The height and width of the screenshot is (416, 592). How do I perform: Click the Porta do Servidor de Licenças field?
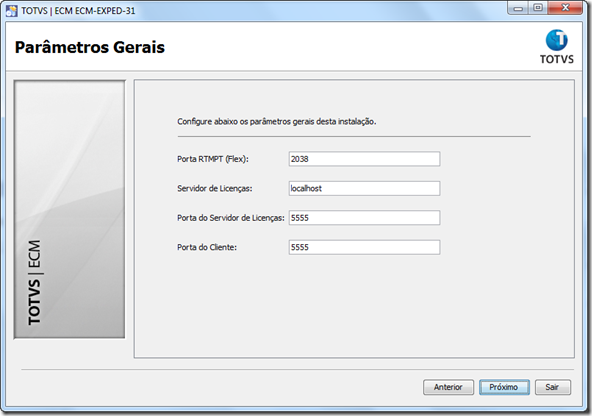364,218
